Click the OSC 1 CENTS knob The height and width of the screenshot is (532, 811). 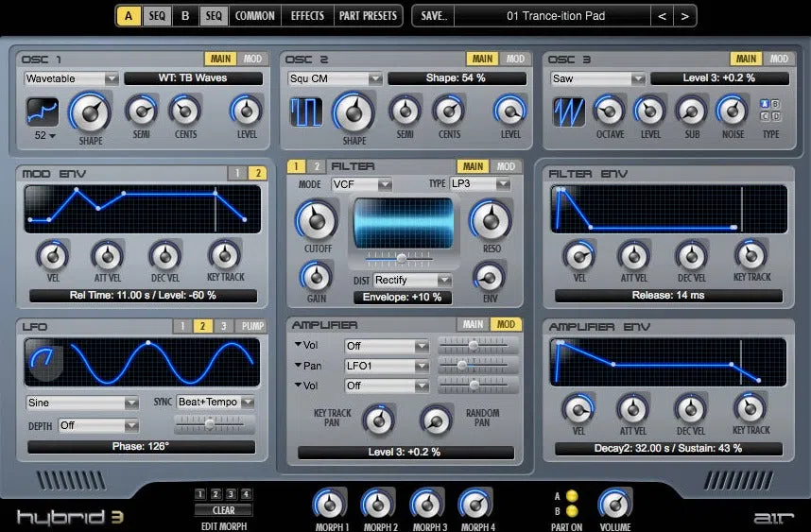pos(184,111)
